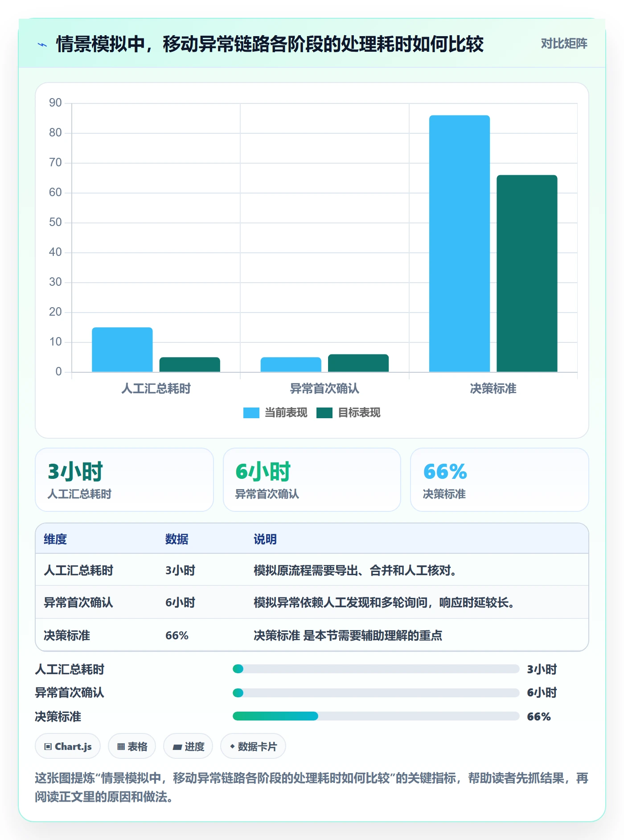Click the 66% value after the progress bar
The width and height of the screenshot is (624, 840).
[539, 716]
